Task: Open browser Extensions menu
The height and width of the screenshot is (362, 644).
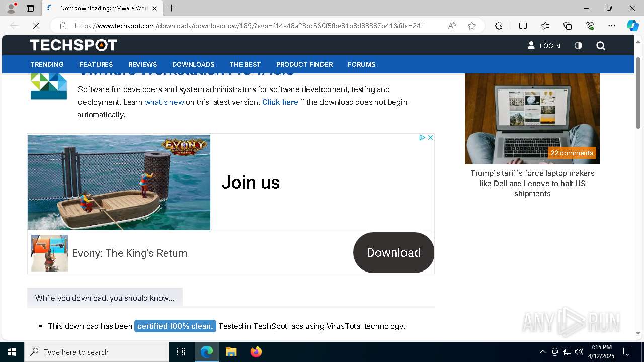Action: [499, 26]
